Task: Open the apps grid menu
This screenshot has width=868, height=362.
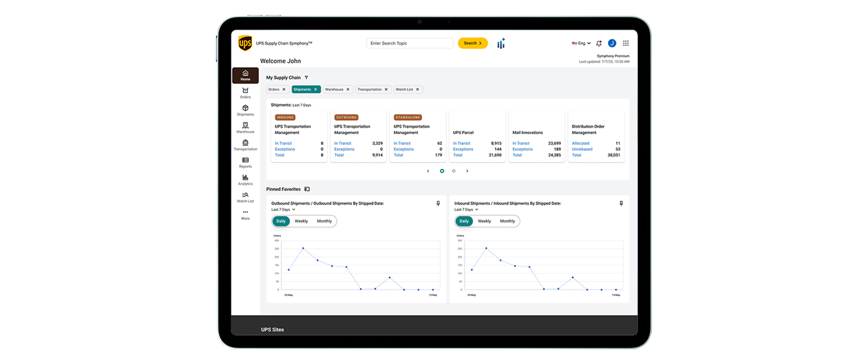Action: 626,43
